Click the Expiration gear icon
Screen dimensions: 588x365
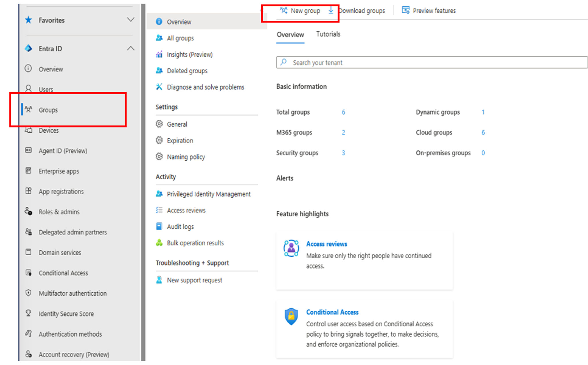(x=159, y=140)
